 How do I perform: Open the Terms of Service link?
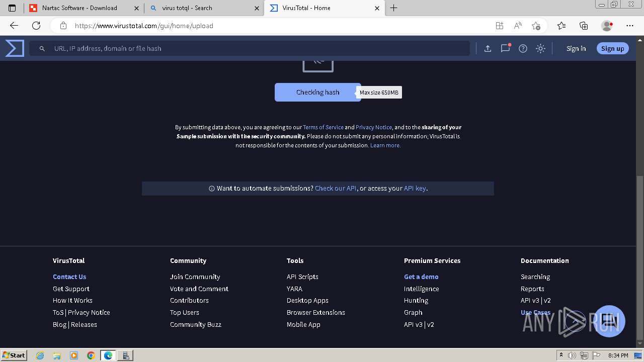tap(323, 127)
